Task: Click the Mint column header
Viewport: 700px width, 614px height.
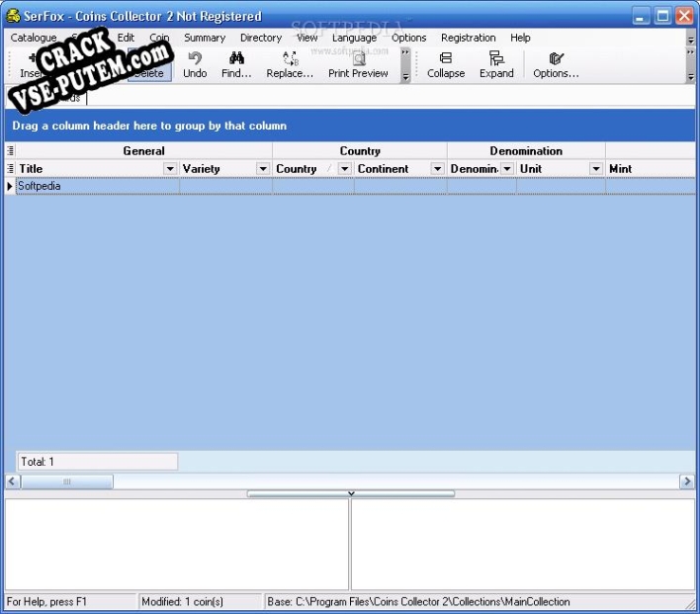Action: [650, 169]
